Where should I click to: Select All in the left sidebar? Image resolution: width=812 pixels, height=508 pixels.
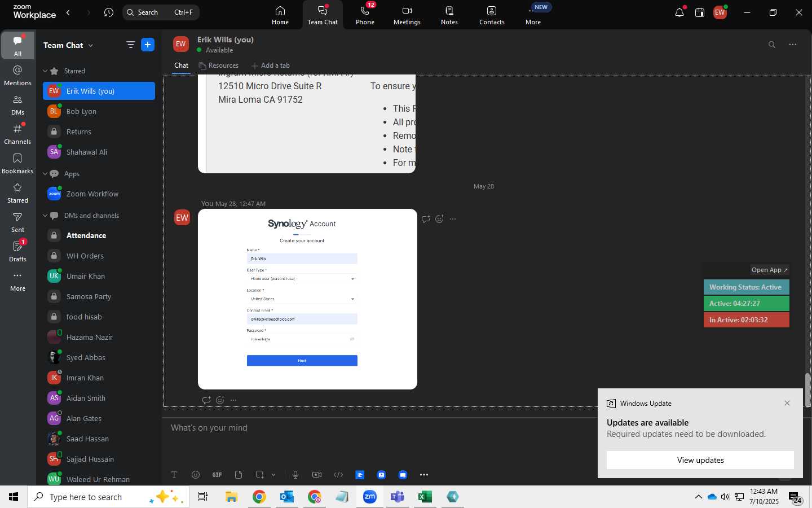(x=17, y=45)
